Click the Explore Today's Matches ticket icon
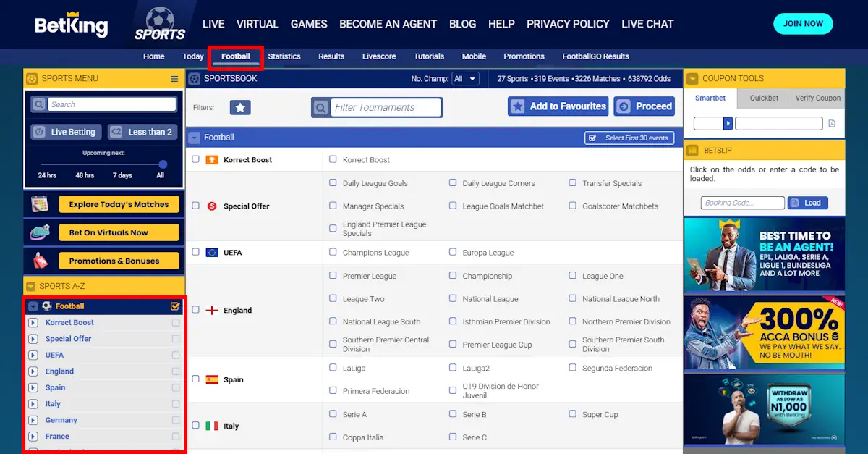The width and height of the screenshot is (868, 454). 42,204
